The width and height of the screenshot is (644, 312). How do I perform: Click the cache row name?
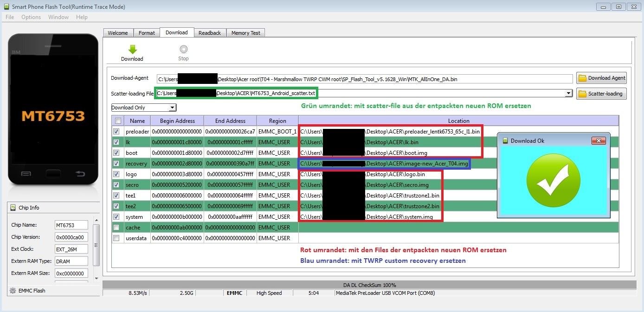[x=133, y=228]
